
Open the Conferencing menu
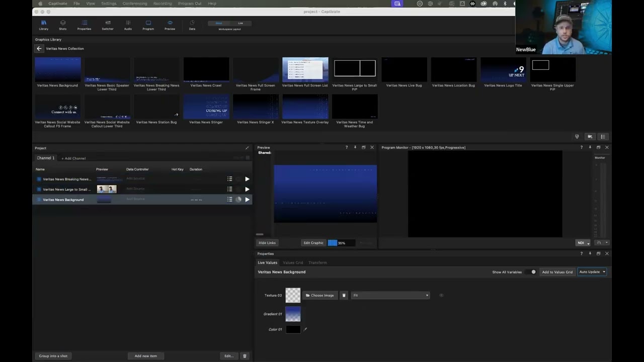tap(135, 4)
